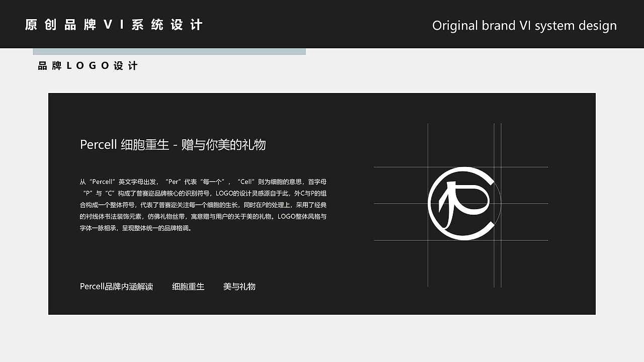This screenshot has height=362, width=644.
Task: Click 'Percell品牌内涵解读' label
Action: (x=116, y=287)
